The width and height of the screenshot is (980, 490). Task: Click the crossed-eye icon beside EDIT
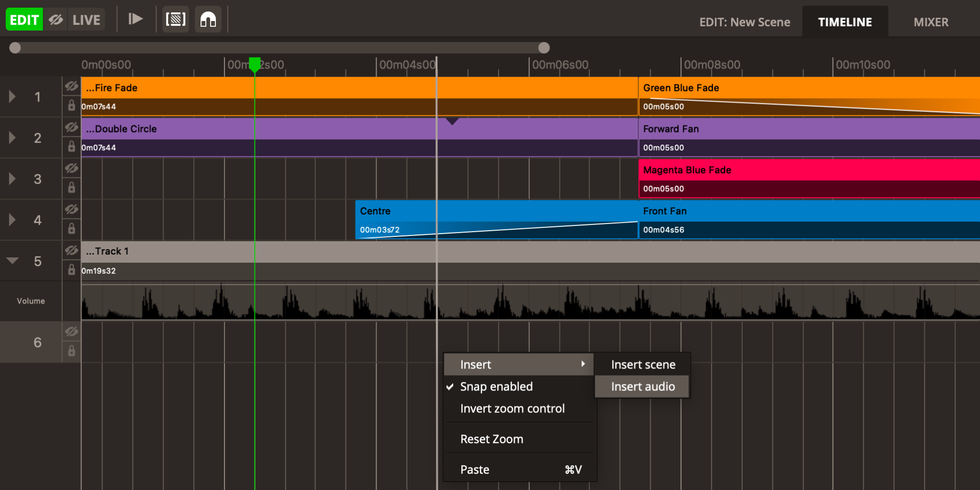pos(56,20)
